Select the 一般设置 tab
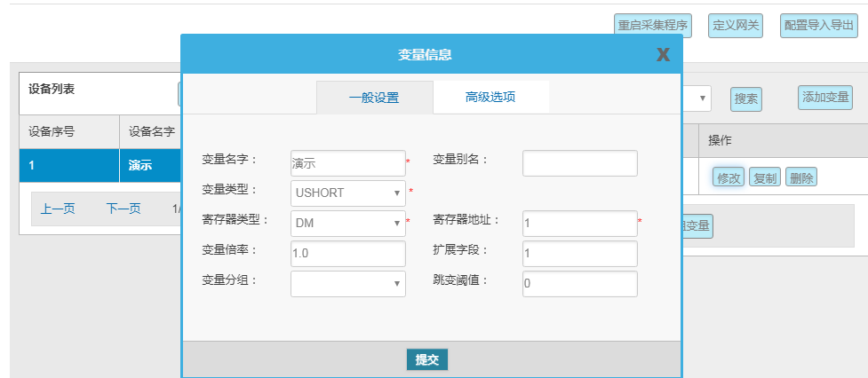Image resolution: width=868 pixels, height=378 pixels. point(374,98)
